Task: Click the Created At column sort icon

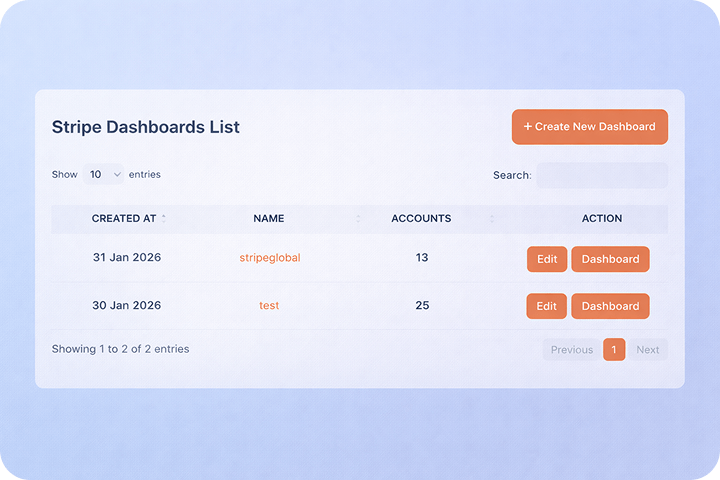Action: (164, 218)
